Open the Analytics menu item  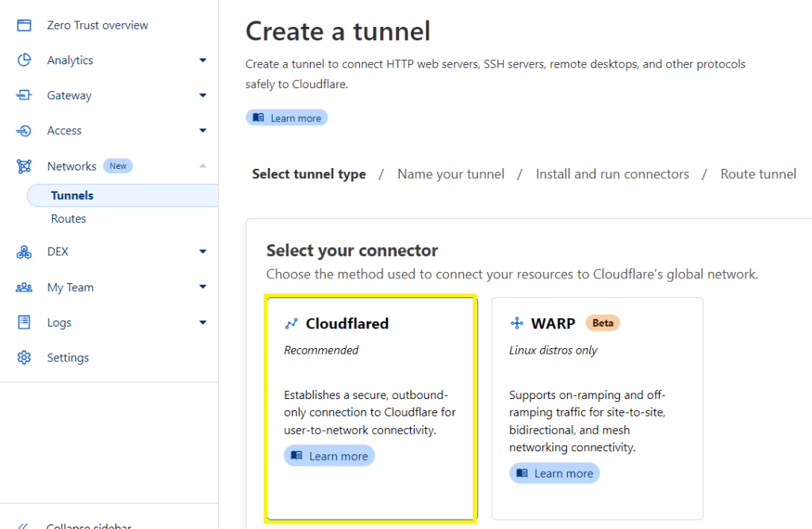coord(70,60)
